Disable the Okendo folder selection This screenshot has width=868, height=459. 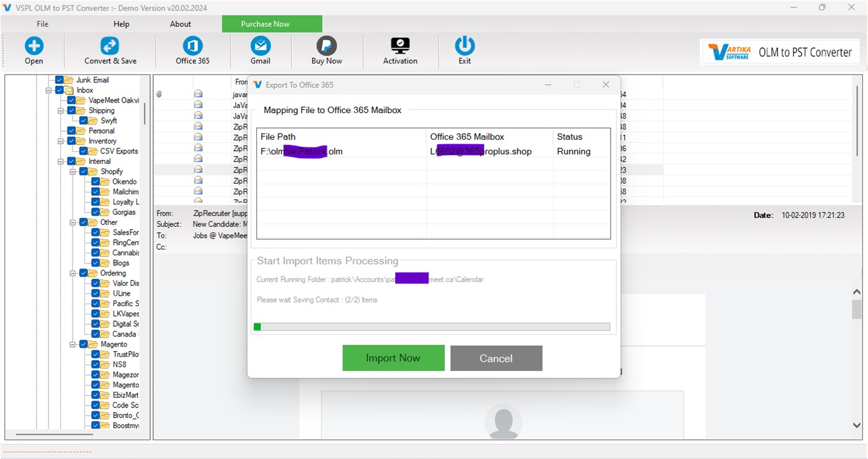click(x=95, y=181)
